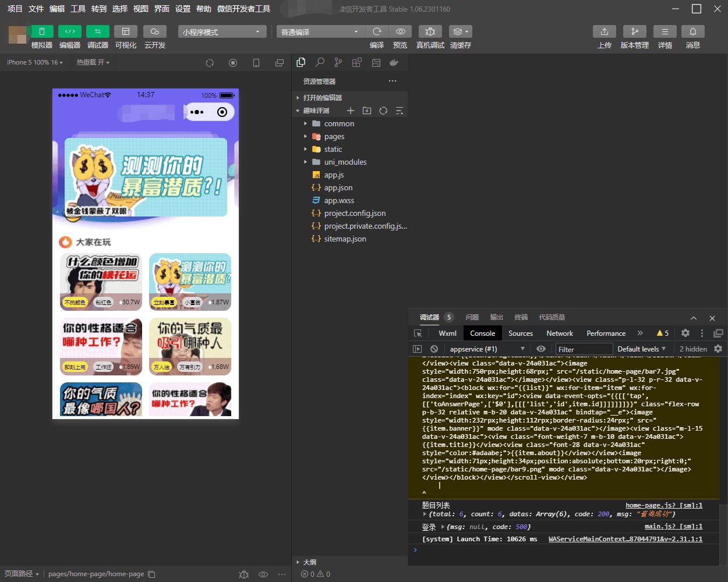
Task: Open the source control branch icon
Action: (x=338, y=62)
